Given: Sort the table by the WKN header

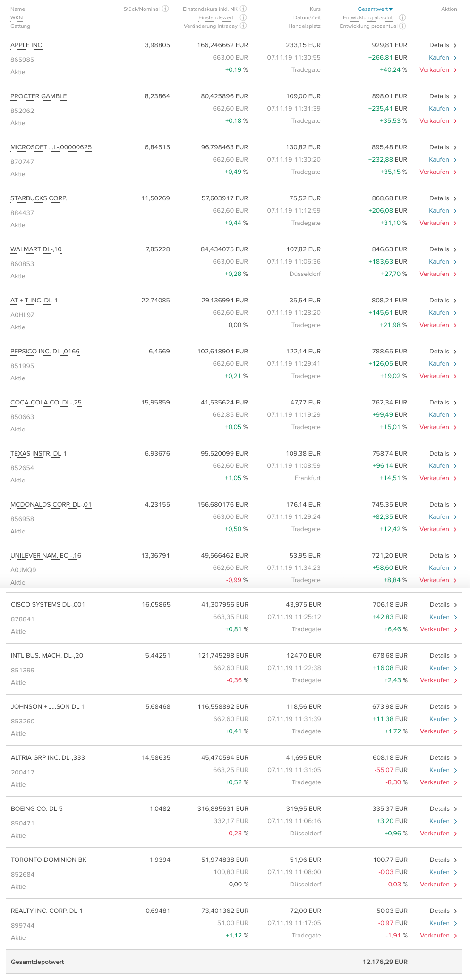Looking at the screenshot, I should pyautogui.click(x=17, y=17).
